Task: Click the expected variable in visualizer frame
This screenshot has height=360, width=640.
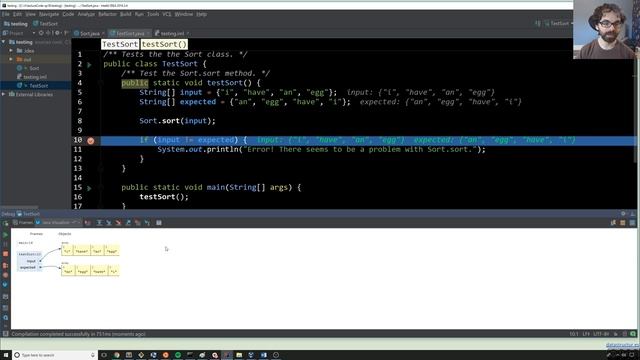Action: tap(28, 267)
